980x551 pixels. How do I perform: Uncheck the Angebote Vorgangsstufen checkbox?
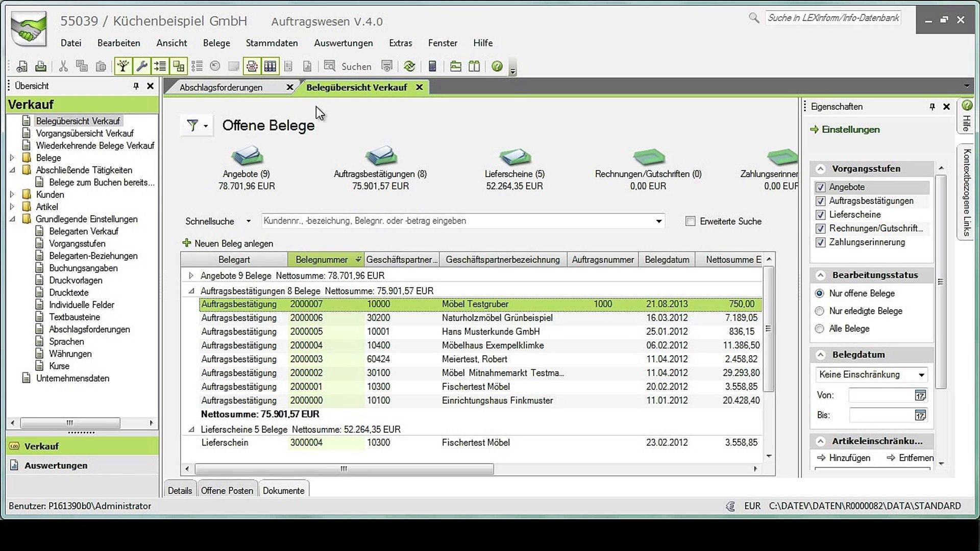pos(820,187)
